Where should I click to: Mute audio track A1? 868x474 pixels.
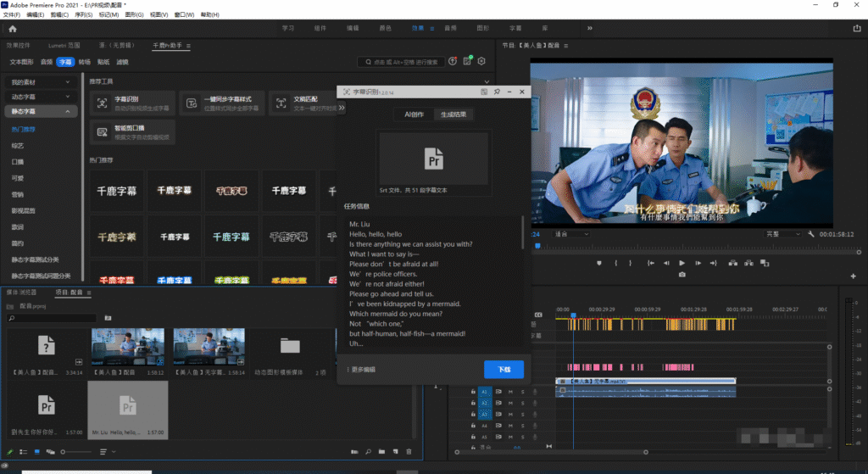click(511, 392)
